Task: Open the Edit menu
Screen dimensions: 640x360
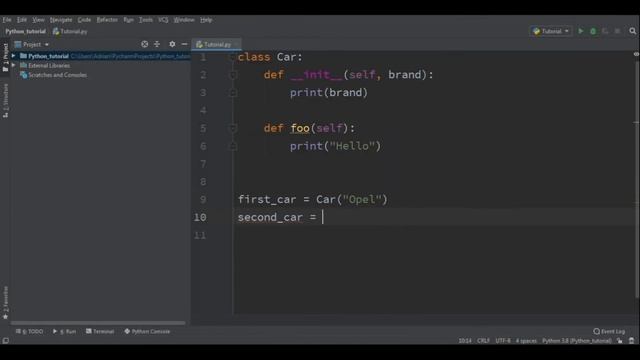Action: [x=22, y=20]
